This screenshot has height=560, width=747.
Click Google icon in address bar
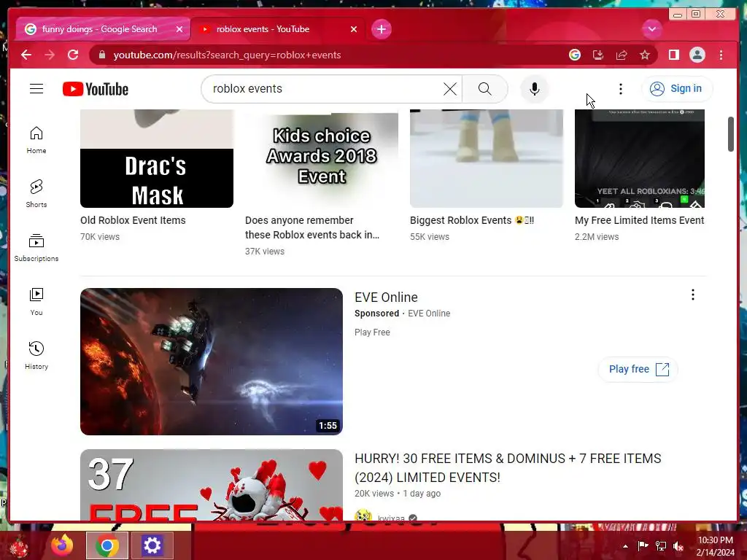pos(575,55)
